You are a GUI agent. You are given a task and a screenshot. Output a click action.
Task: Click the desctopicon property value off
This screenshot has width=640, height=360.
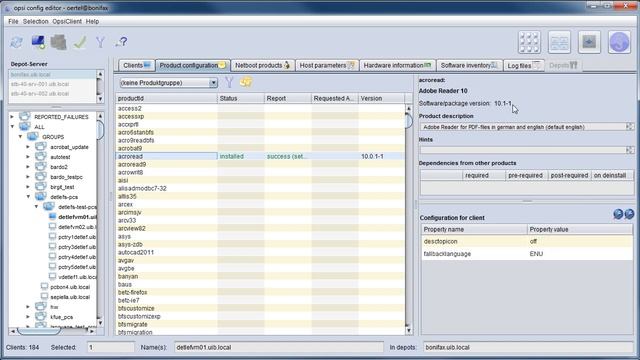580,241
